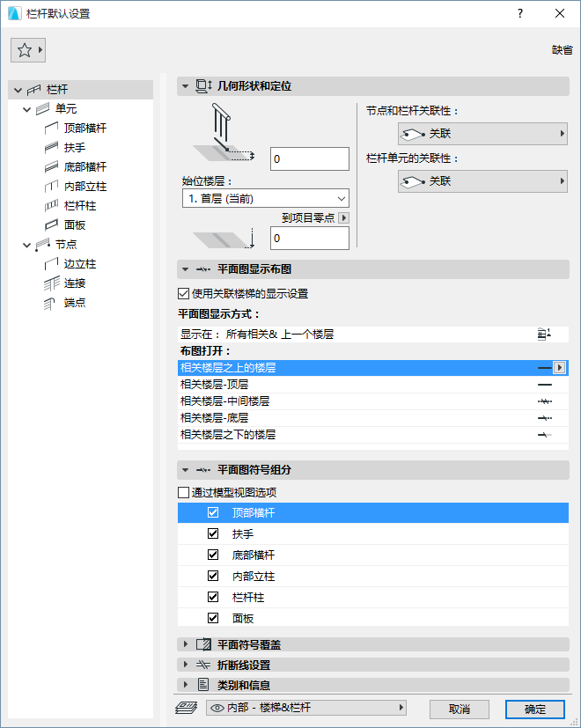This screenshot has width=581, height=728.
Task: Click the 内部立柱 tree icon
Action: coord(52,186)
